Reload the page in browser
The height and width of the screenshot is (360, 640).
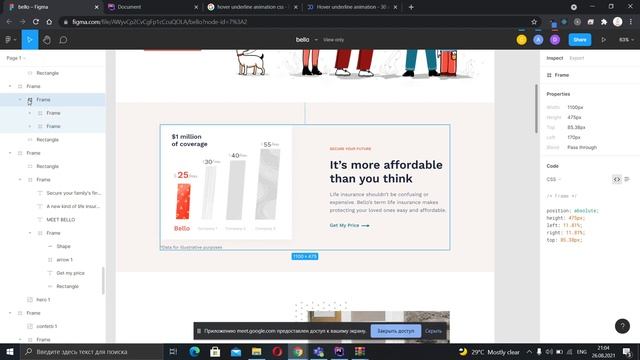tap(36, 22)
